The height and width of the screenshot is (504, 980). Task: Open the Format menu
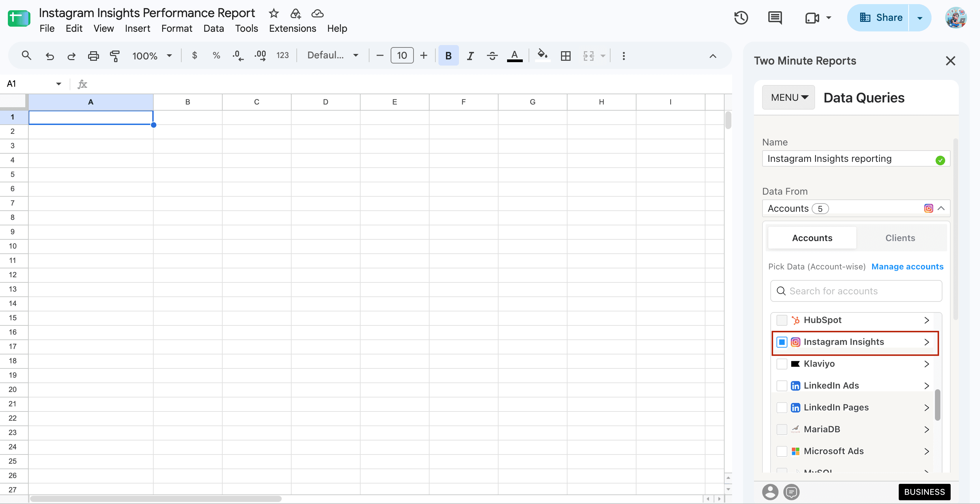click(x=177, y=29)
